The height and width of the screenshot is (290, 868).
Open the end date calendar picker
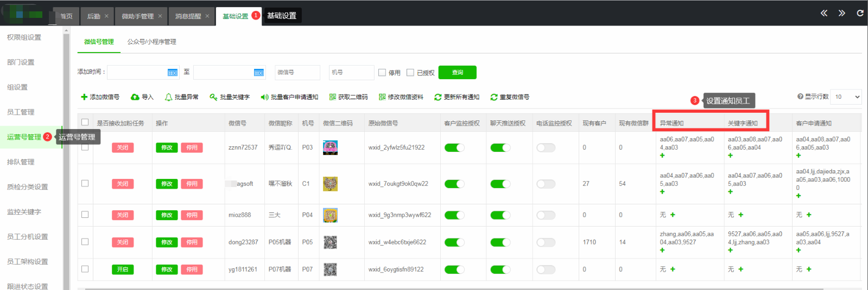258,73
